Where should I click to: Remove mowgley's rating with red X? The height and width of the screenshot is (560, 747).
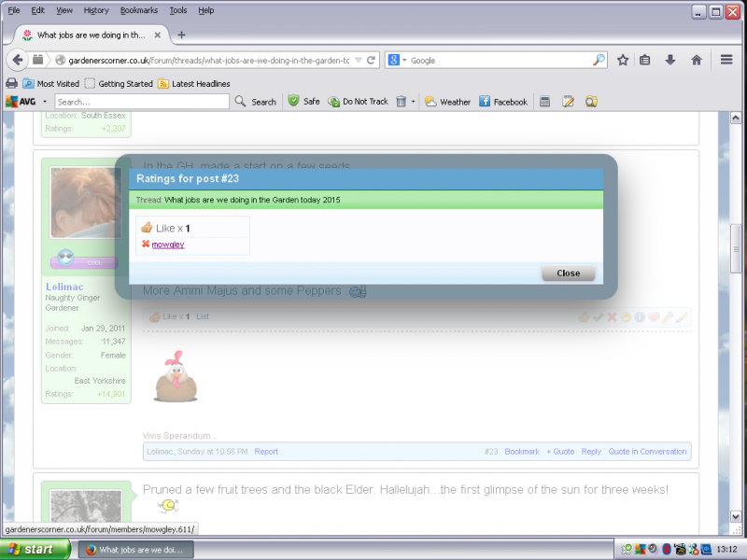(x=146, y=245)
